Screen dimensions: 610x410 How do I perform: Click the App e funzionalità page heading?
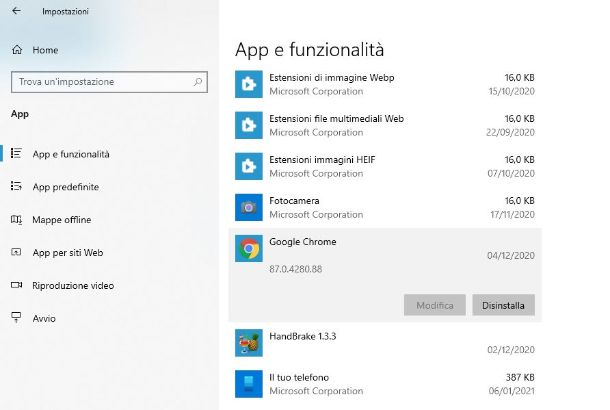click(x=310, y=50)
